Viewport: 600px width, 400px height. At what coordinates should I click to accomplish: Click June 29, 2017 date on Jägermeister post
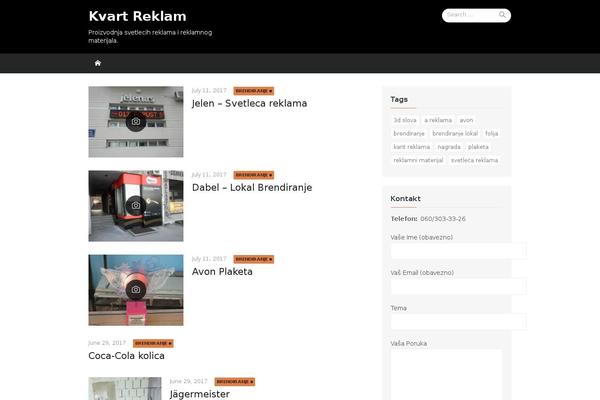point(188,382)
